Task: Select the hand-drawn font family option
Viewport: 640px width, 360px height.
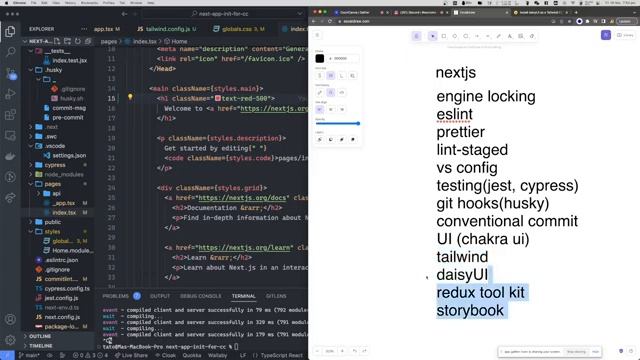Action: point(320,93)
